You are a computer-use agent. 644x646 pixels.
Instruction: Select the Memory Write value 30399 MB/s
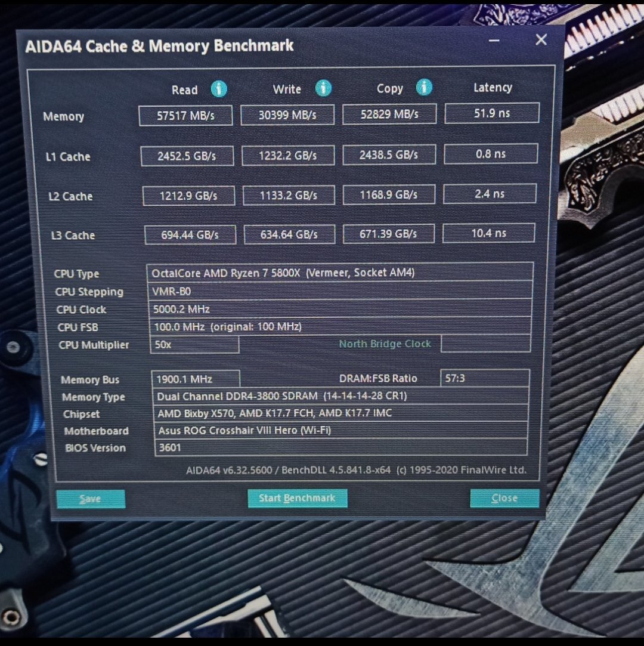[287, 115]
